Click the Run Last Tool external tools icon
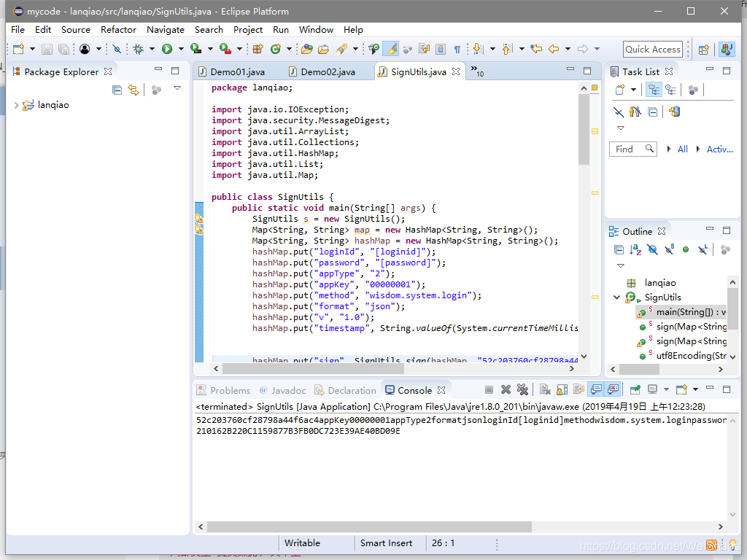The height and width of the screenshot is (560, 747). click(x=225, y=49)
